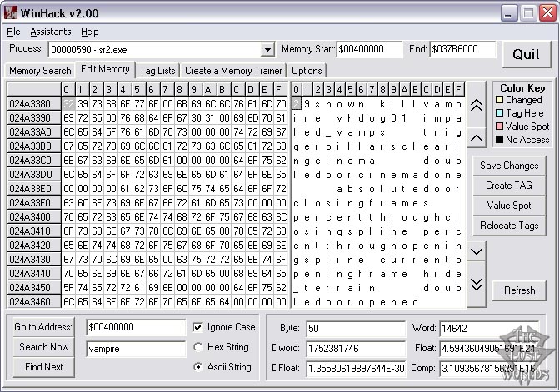Click the Save Changes button
560x392 pixels.
tap(509, 166)
